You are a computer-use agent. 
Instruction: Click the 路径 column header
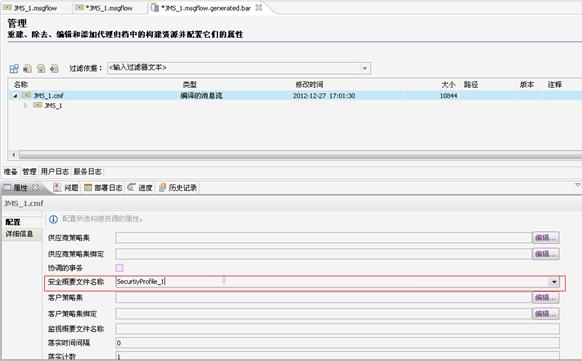(471, 85)
